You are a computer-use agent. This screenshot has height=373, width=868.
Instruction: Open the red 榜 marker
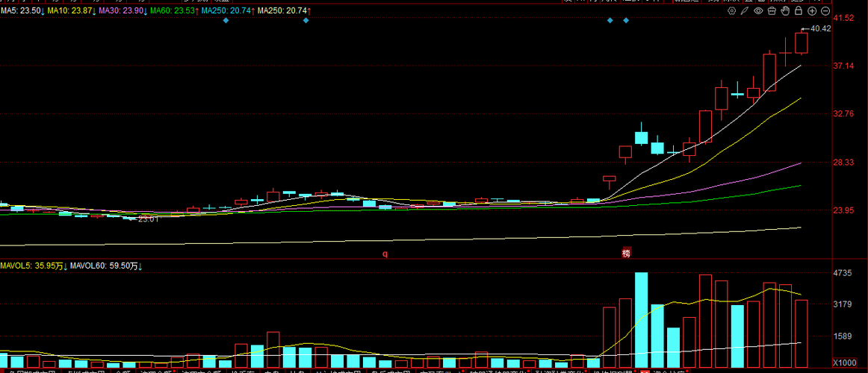[x=626, y=253]
